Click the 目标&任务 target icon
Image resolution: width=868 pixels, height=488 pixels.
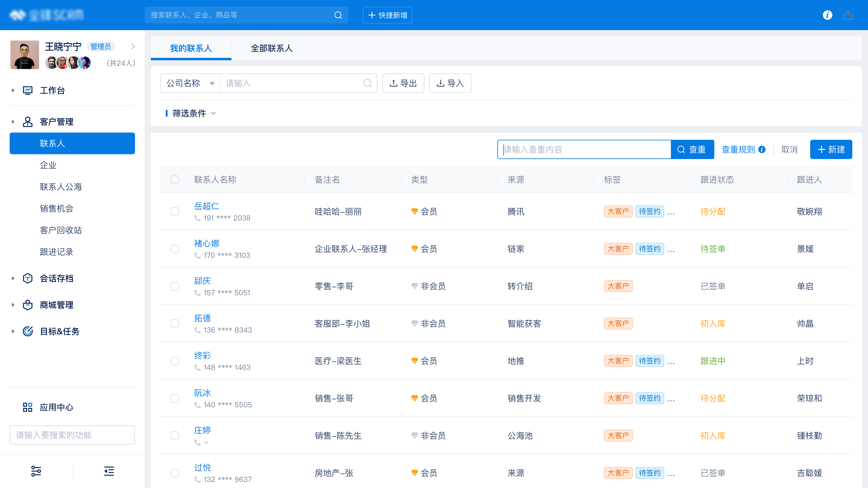click(28, 331)
